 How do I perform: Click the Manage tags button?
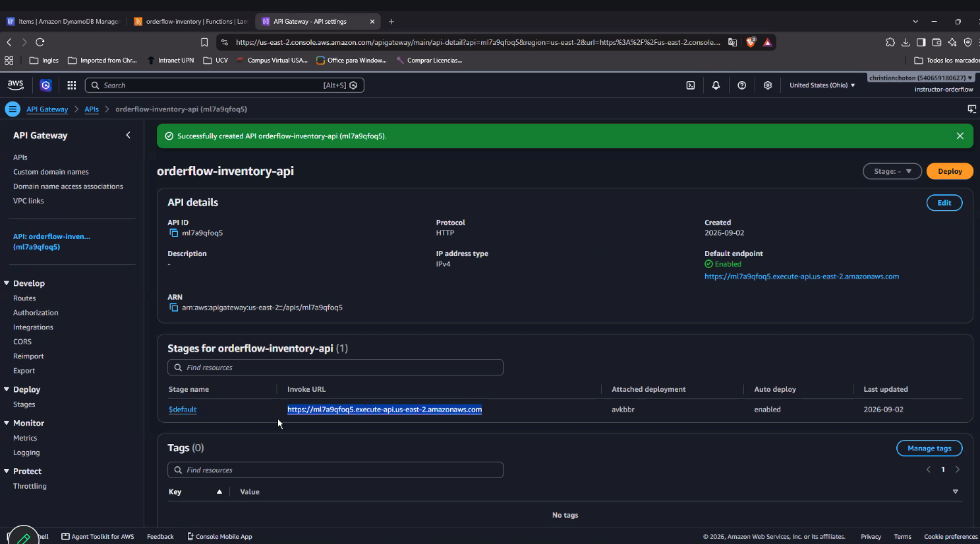click(x=929, y=449)
